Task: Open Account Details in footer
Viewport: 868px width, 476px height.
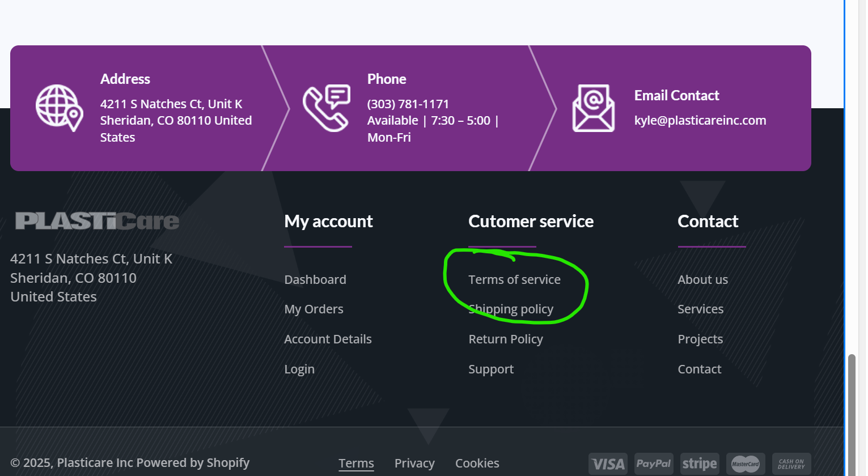Action: pyautogui.click(x=328, y=339)
